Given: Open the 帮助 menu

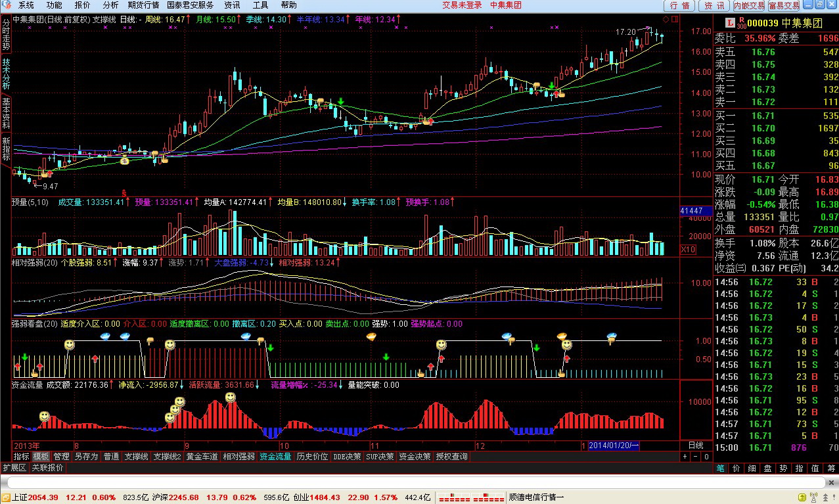Looking at the screenshot, I should 288,5.
